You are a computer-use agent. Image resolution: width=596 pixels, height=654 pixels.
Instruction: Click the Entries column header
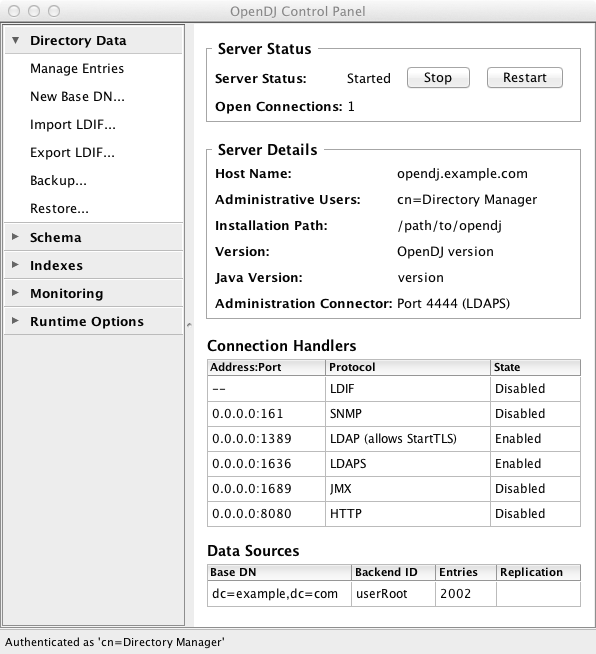click(x=466, y=572)
